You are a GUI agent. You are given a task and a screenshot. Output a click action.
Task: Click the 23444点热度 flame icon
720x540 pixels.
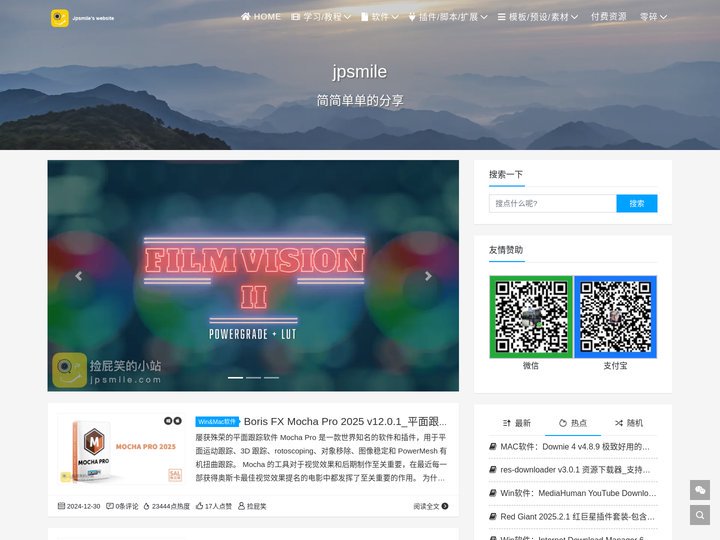coord(146,506)
